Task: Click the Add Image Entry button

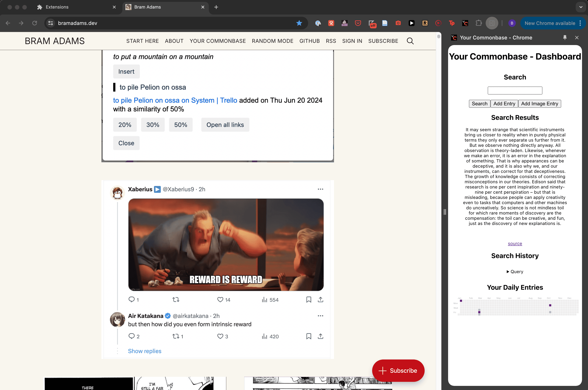Action: tap(539, 104)
